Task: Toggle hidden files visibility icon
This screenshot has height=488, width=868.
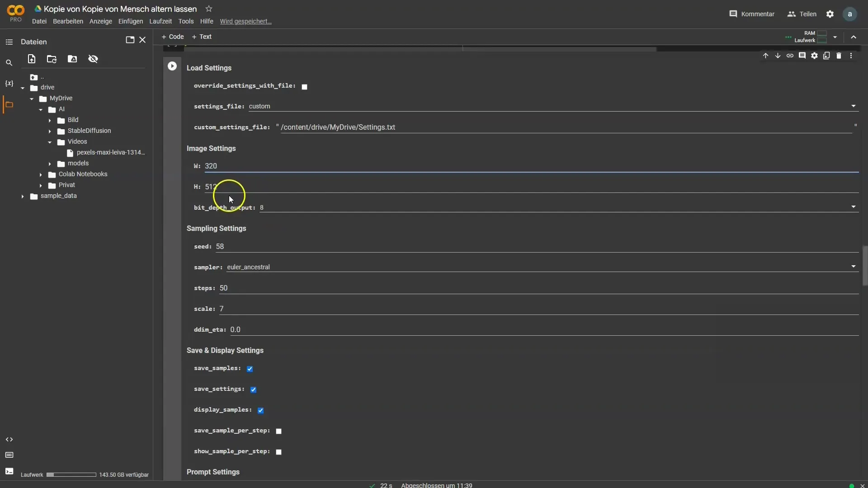Action: pyautogui.click(x=93, y=59)
